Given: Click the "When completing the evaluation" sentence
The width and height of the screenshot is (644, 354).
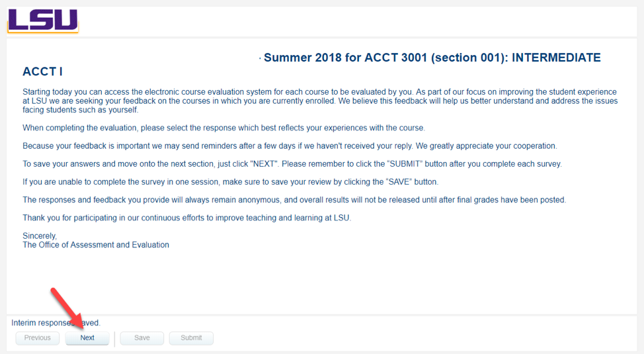Looking at the screenshot, I should click(x=223, y=128).
